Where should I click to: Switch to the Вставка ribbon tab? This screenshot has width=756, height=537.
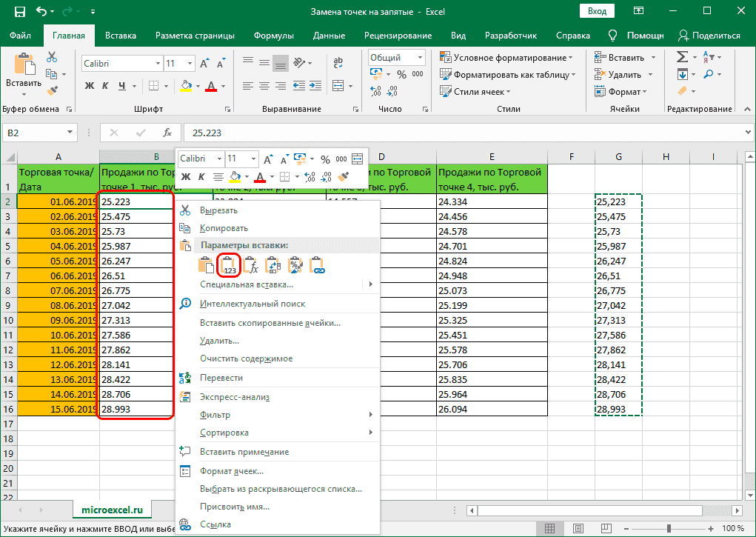(120, 35)
